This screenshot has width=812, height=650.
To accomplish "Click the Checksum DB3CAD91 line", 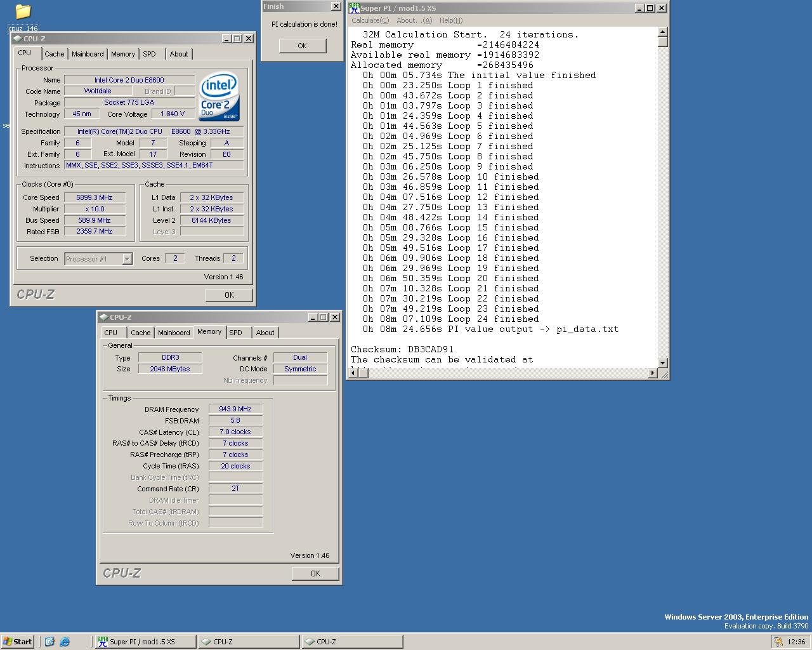I will click(x=402, y=350).
